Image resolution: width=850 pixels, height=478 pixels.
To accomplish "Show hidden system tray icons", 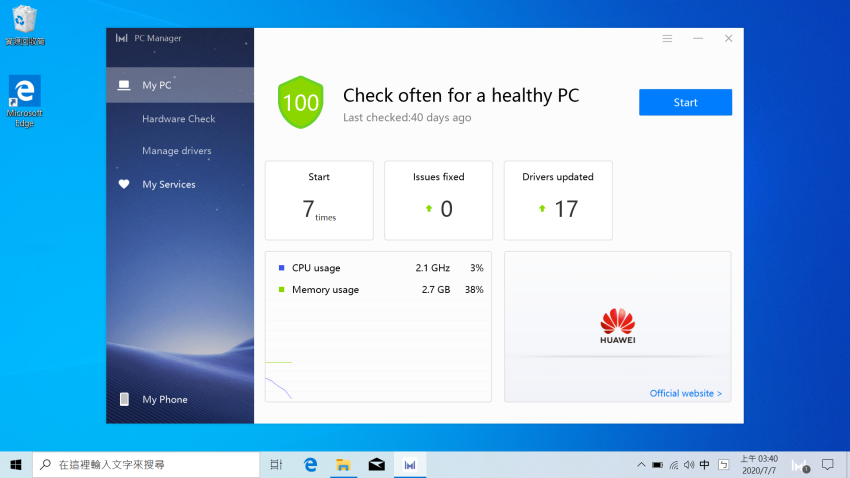I will coord(641,464).
